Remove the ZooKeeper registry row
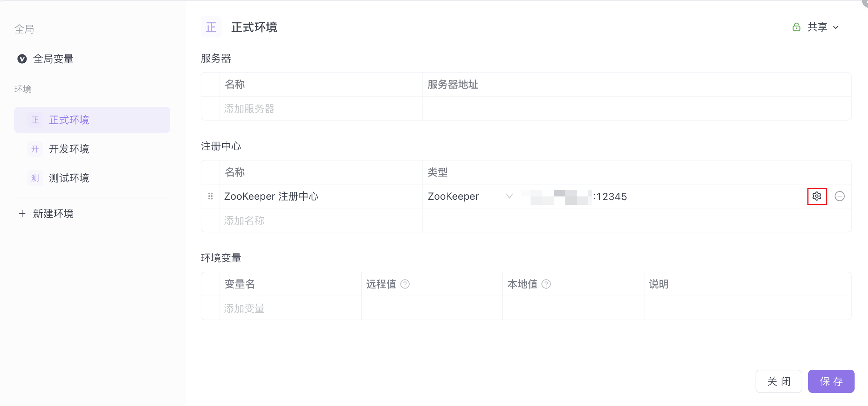 coord(839,196)
